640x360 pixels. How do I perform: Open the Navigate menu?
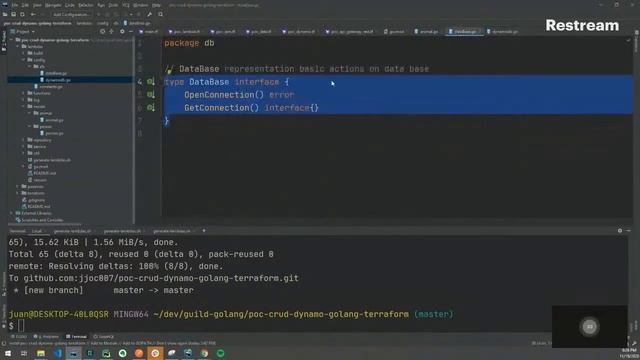[53, 5]
